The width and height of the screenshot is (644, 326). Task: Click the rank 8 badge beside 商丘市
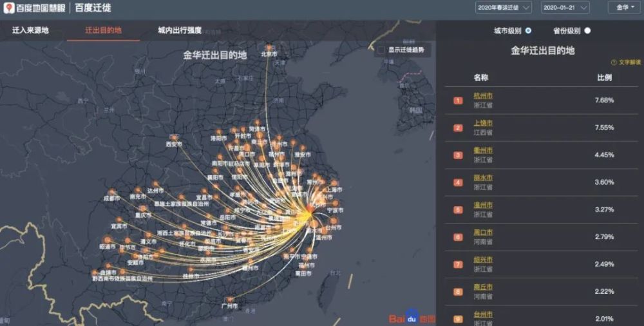pos(458,292)
